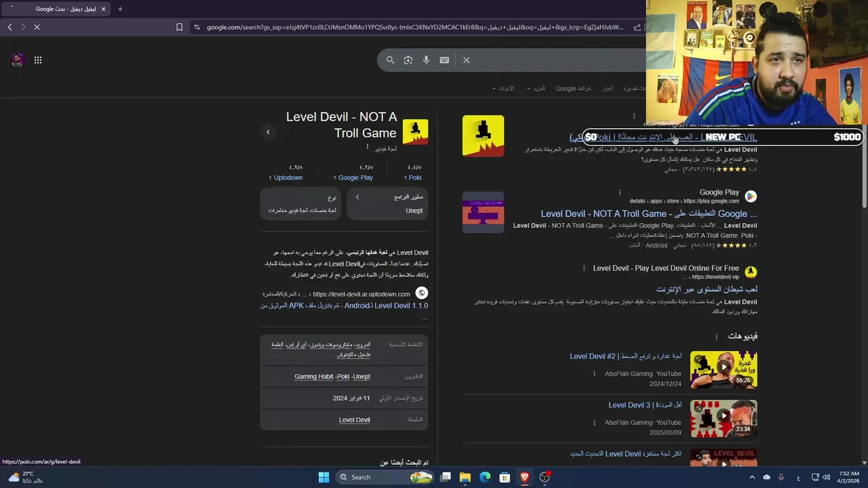The image size is (868, 488).
Task: Go back with the browser back arrow
Action: click(9, 27)
